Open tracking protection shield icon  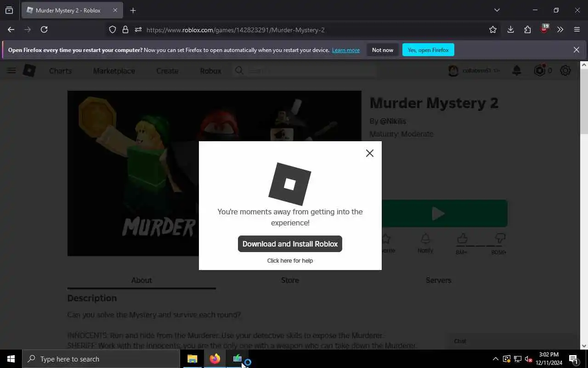(x=113, y=29)
